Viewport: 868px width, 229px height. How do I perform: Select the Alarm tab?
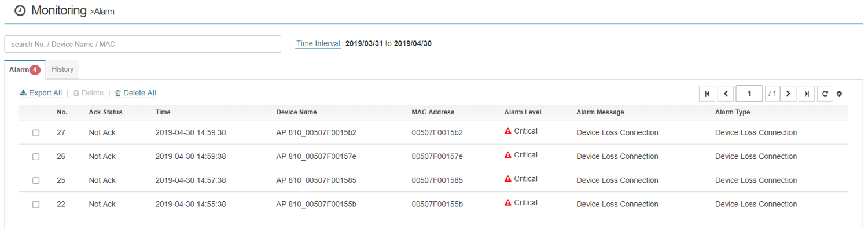click(x=25, y=70)
